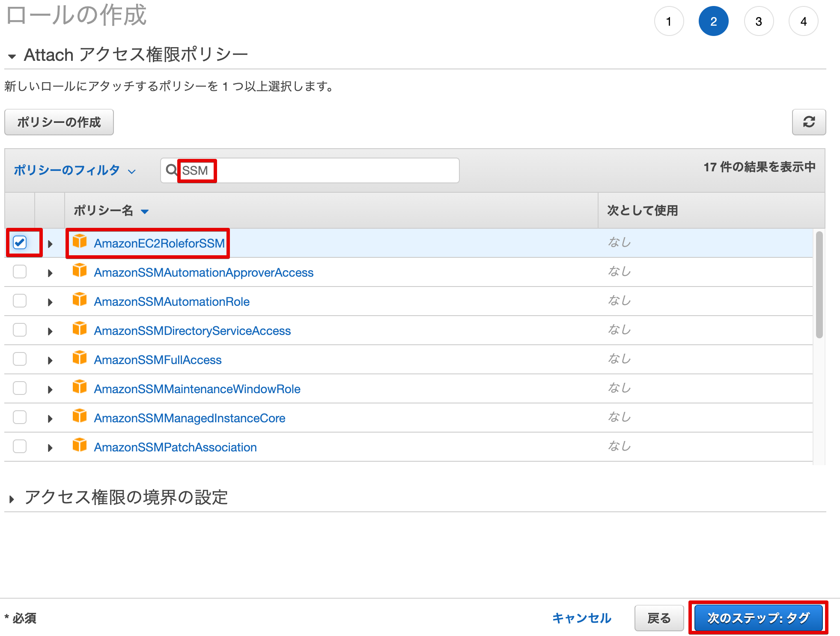Viewport: 840px width, 636px height.
Task: Open the AmazonSSMMaintenanceWindowRole policy link
Action: pos(197,389)
